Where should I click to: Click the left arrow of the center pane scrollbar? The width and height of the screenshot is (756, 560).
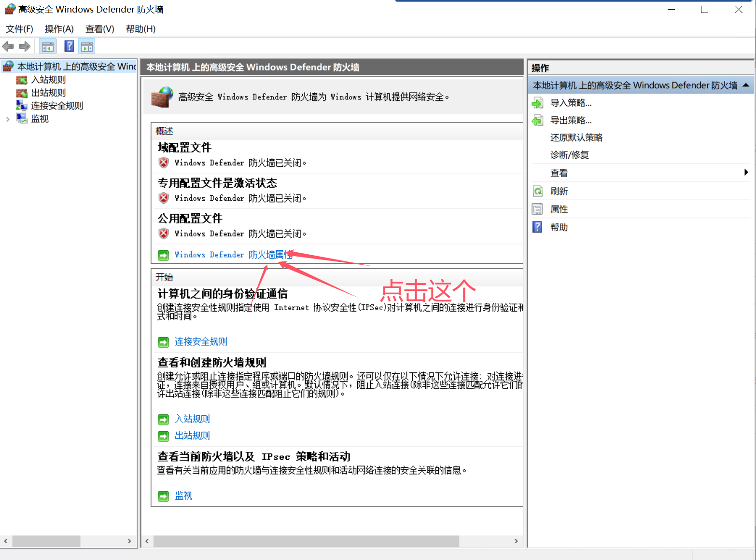click(147, 541)
